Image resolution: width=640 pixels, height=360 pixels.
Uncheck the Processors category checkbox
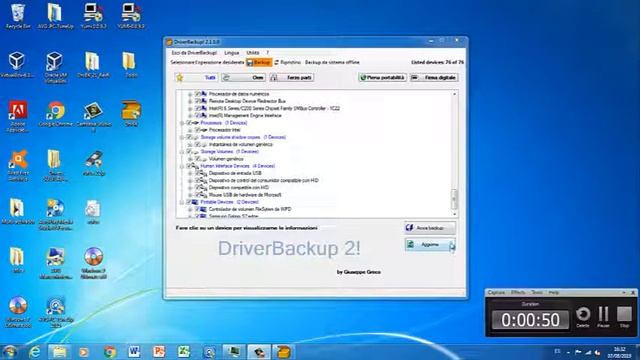(x=189, y=123)
